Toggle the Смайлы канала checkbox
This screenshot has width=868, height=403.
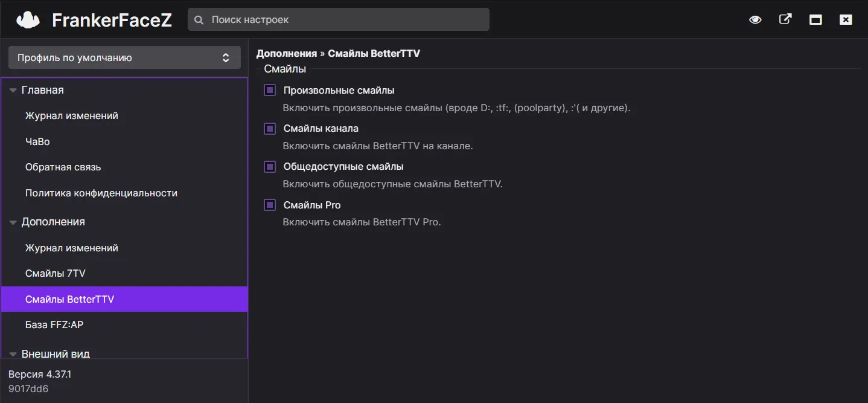click(x=270, y=129)
